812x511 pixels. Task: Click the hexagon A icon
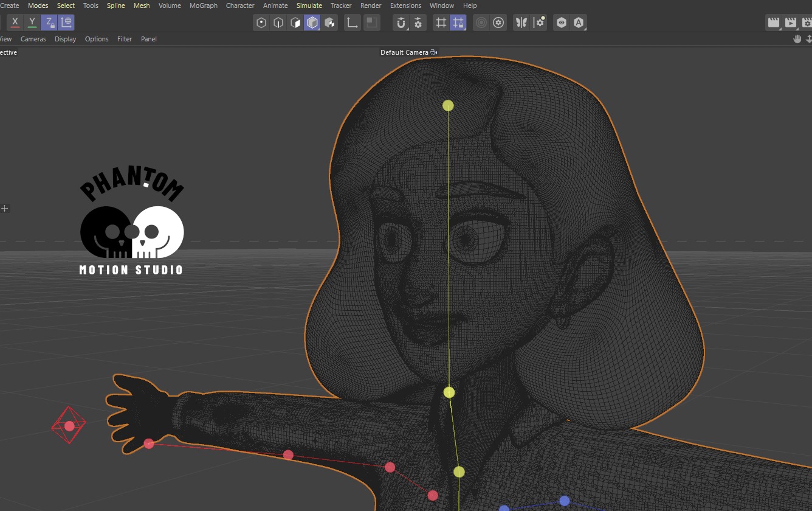click(579, 23)
